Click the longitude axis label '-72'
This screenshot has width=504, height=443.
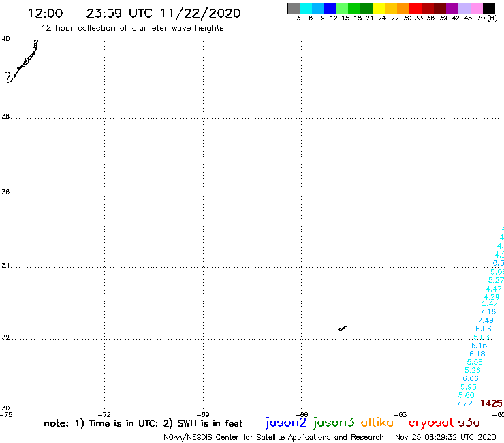click(105, 415)
